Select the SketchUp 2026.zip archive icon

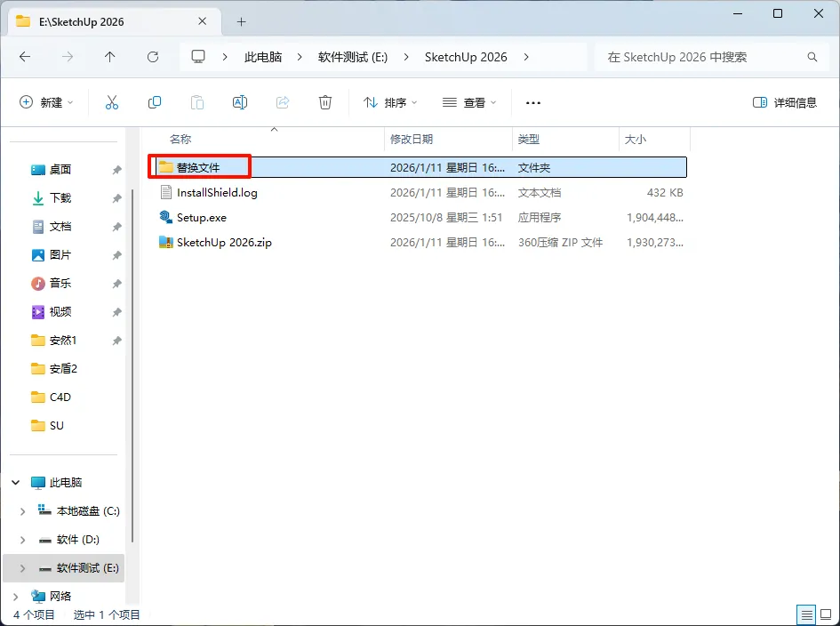[x=165, y=242]
